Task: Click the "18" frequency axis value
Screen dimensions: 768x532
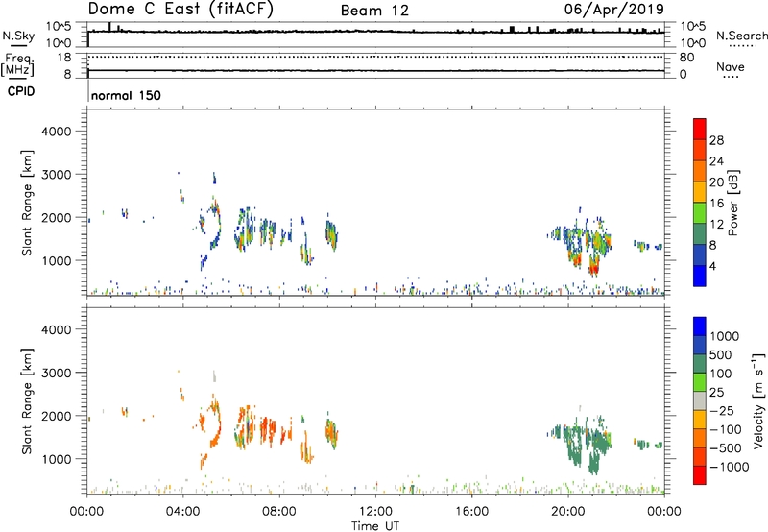Action: pos(64,58)
